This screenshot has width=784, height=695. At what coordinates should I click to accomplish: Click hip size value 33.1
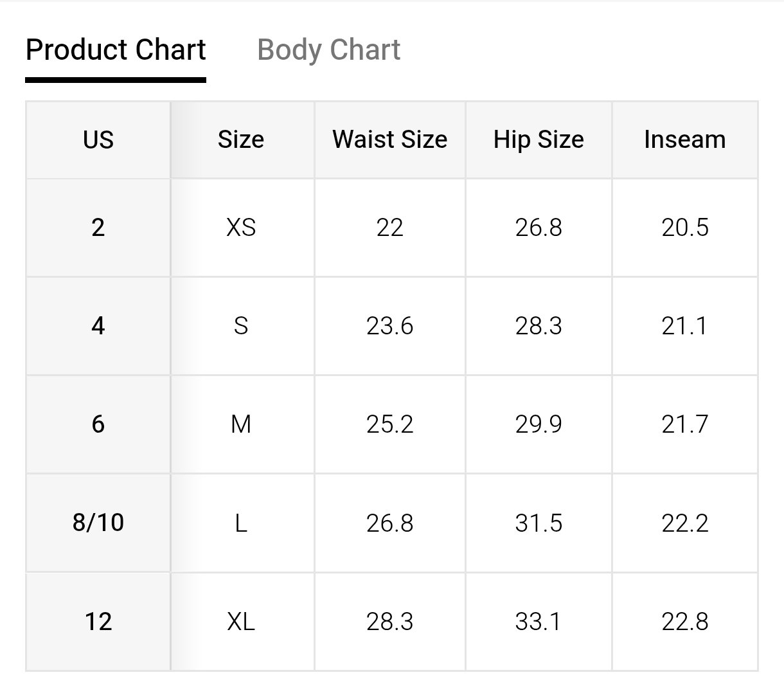539,622
